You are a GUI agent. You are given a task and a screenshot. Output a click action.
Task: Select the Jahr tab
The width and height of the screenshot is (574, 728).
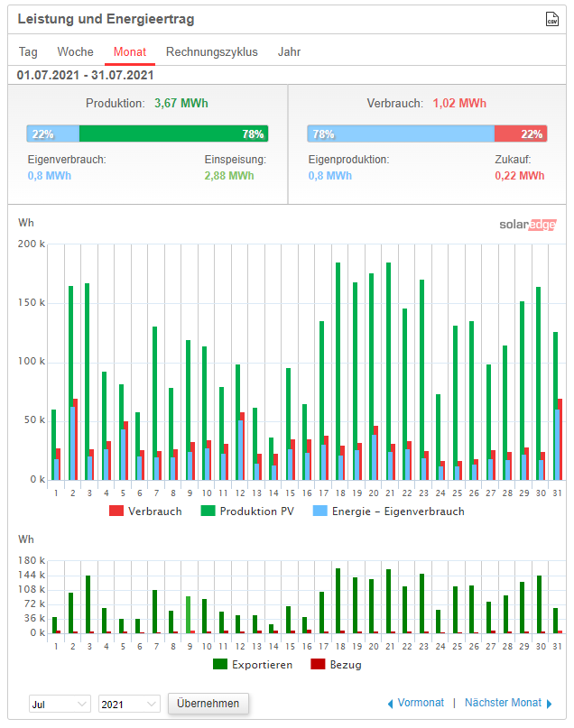coord(289,52)
